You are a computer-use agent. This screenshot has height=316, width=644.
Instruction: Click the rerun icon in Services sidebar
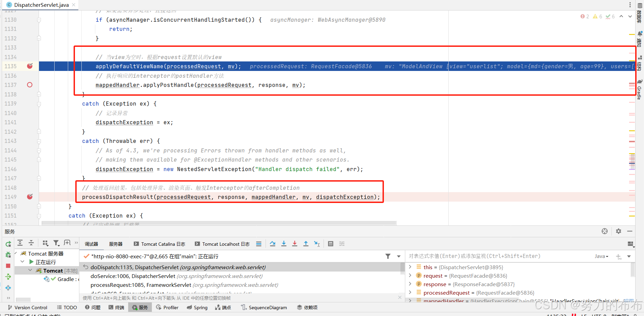8,244
